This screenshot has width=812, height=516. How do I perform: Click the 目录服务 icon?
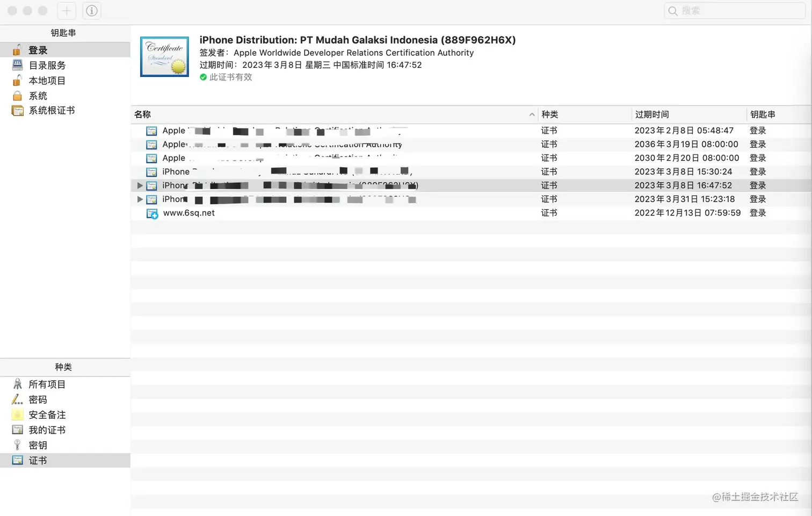click(17, 65)
